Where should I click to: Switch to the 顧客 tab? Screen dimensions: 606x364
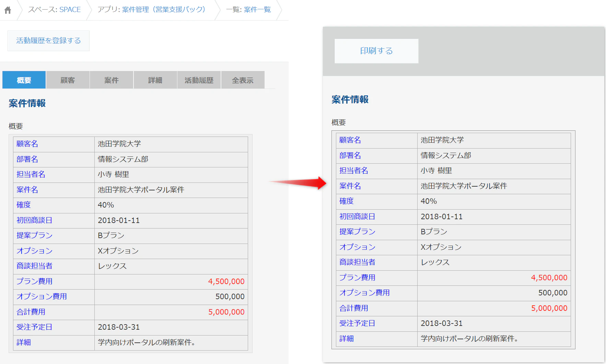click(68, 80)
